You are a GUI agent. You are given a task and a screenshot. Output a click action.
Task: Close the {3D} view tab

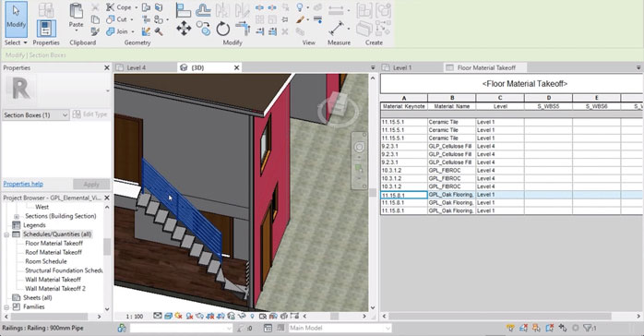(236, 67)
